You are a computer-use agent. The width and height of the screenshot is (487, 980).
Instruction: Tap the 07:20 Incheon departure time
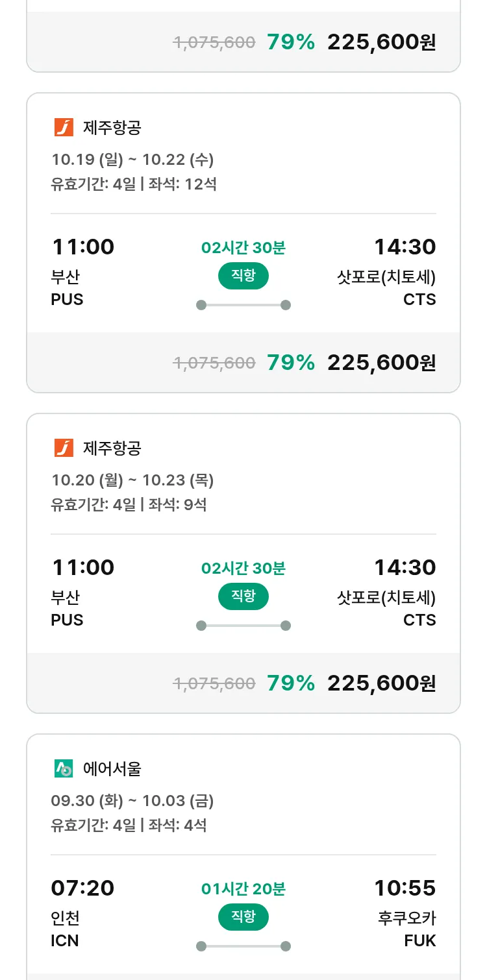coord(82,888)
